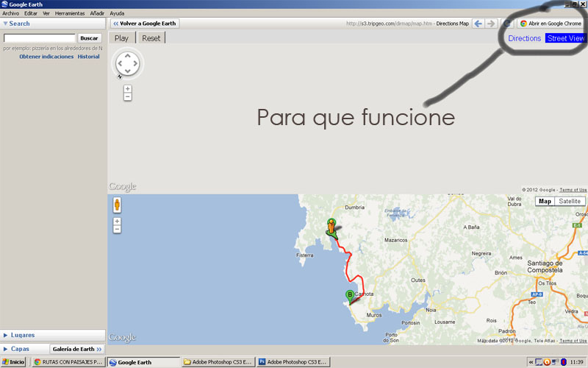The image size is (588, 368).
Task: Click the browser back arrow button
Action: coord(478,24)
